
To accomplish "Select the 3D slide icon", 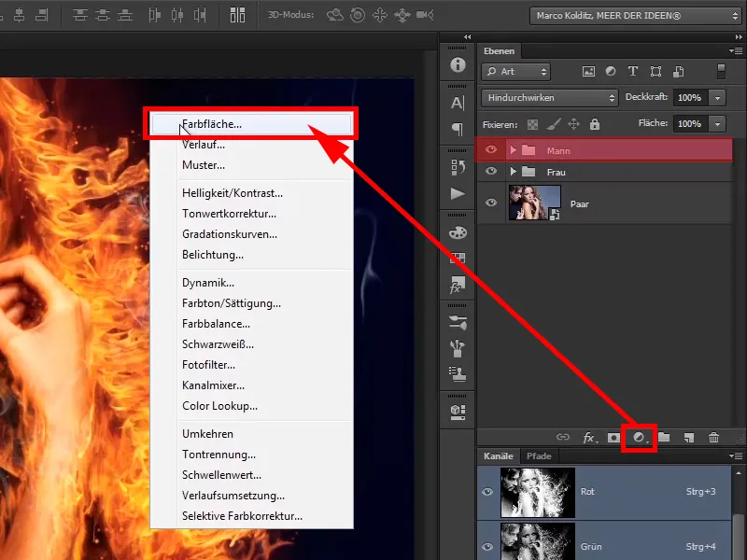I will click(402, 15).
